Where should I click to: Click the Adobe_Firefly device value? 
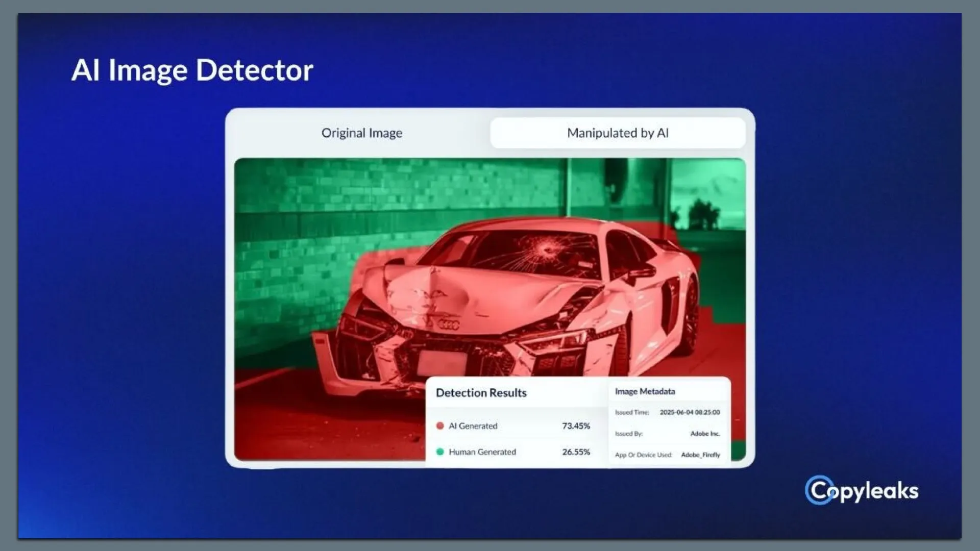tap(700, 455)
